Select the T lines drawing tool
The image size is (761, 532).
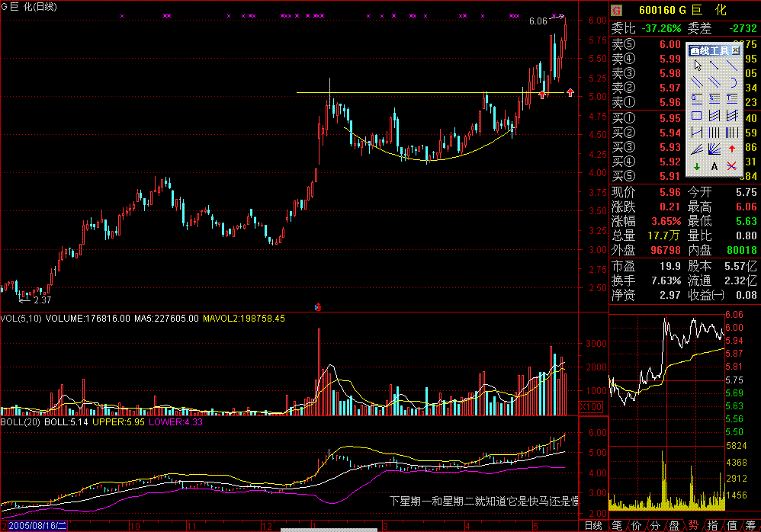(731, 99)
